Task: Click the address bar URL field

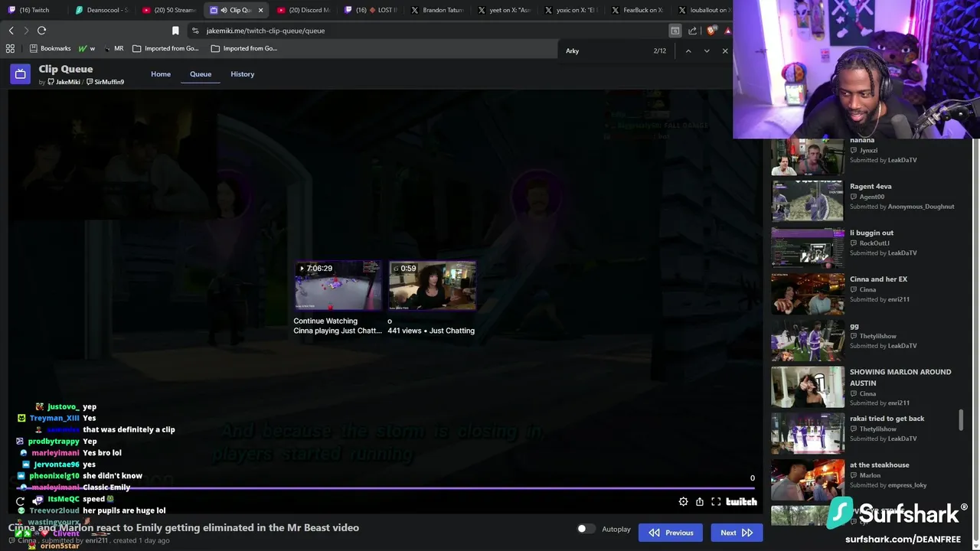Action: (429, 31)
